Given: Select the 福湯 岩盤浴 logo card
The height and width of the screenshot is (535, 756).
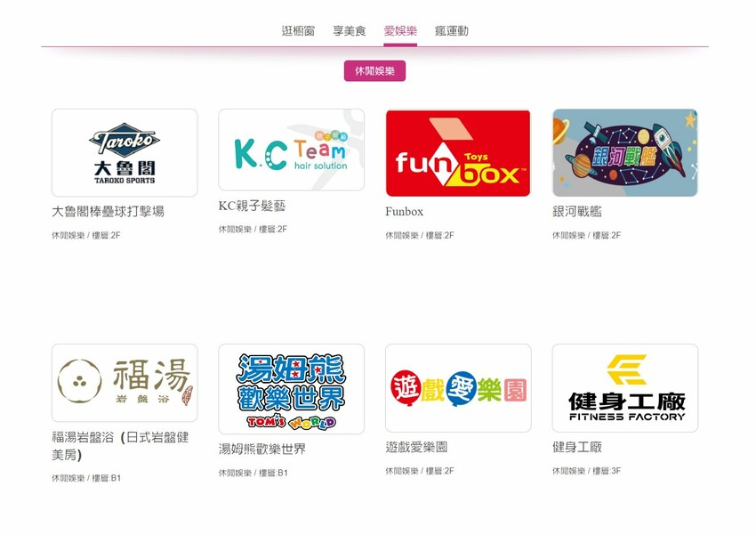Looking at the screenshot, I should point(125,383).
